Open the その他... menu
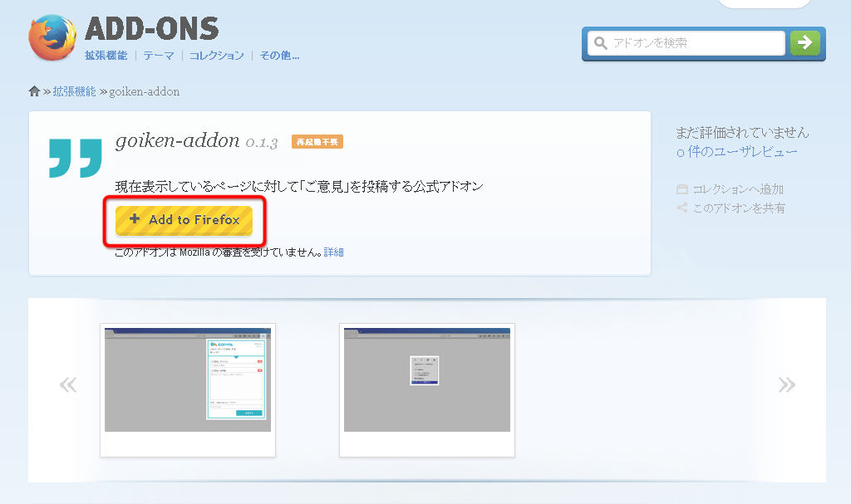 click(x=279, y=56)
